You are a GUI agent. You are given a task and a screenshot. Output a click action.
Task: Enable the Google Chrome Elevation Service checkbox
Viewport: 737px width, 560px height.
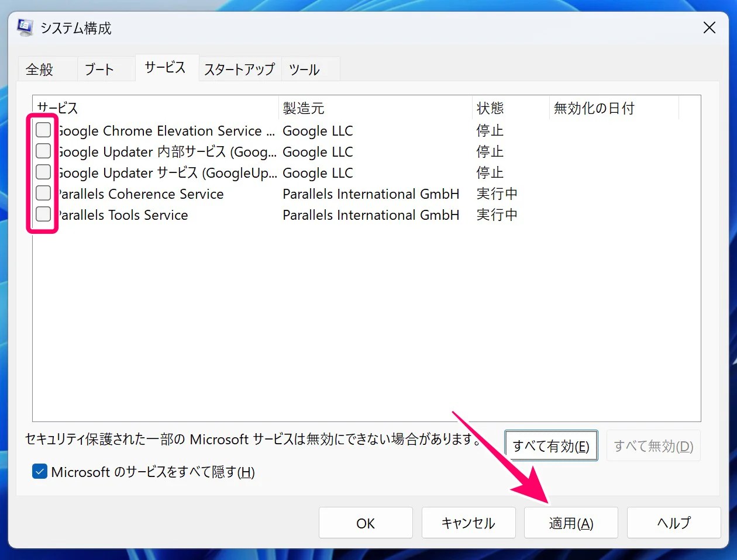point(43,130)
